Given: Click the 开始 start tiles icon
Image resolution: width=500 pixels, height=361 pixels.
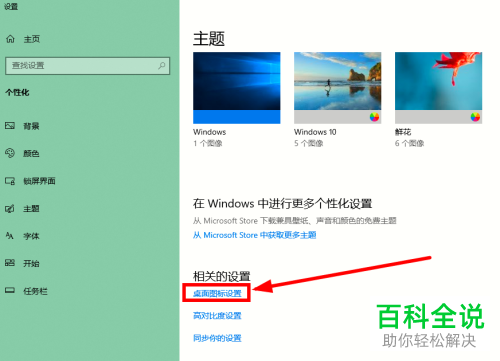Looking at the screenshot, I should 10,263.
